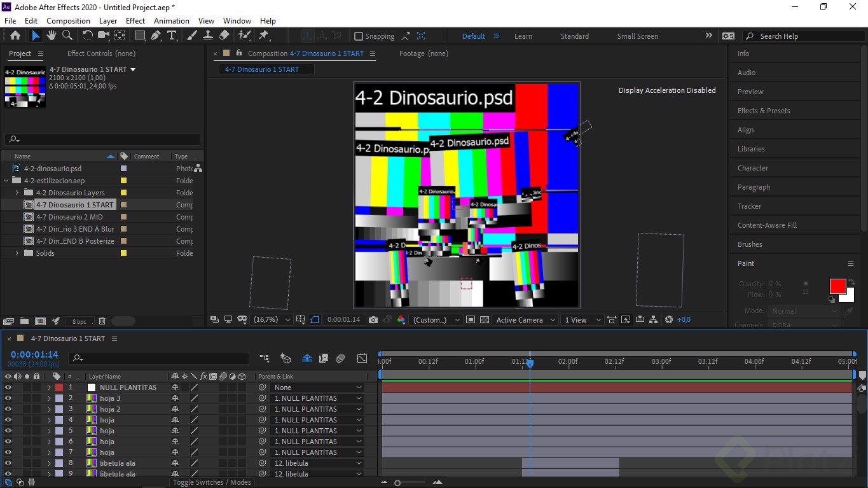Click the red foreground color swatch in Paint panel
Viewport: 868px width, 488px height.
[x=838, y=286]
